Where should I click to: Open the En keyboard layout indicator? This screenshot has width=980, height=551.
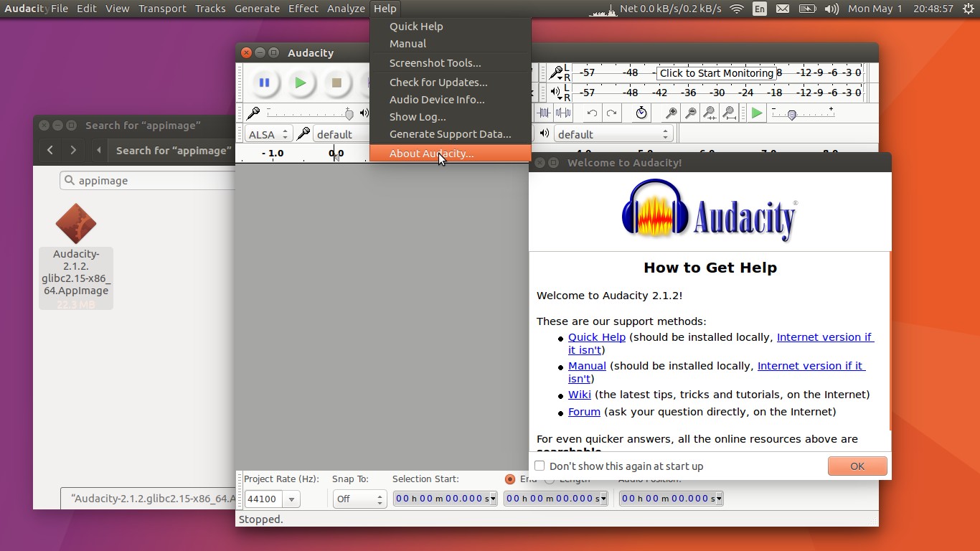(x=760, y=9)
